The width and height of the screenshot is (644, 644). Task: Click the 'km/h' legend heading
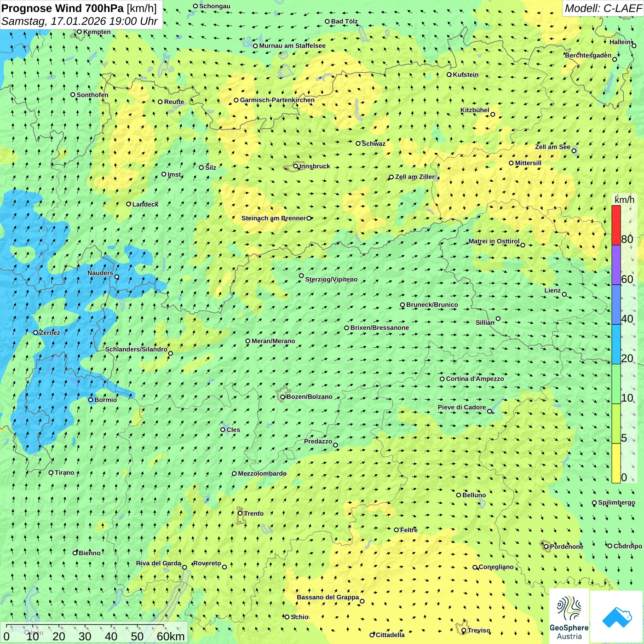624,200
